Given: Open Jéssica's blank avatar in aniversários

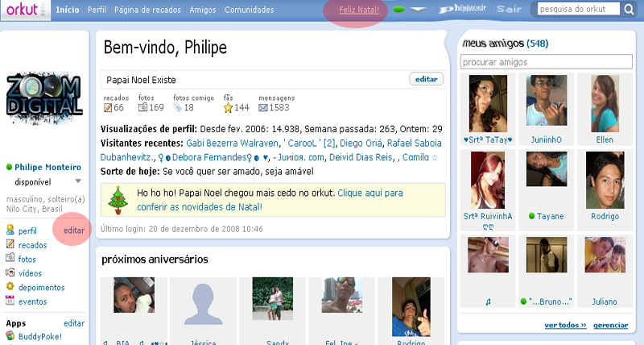Looking at the screenshot, I should tap(204, 305).
